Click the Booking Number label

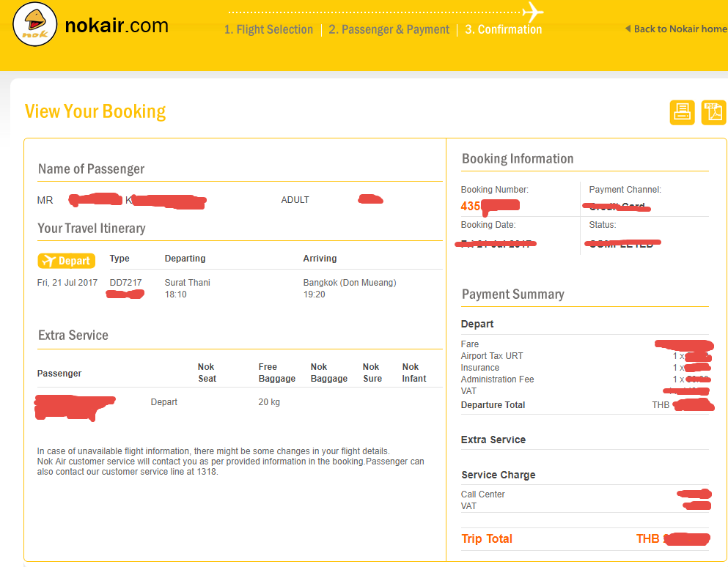494,189
